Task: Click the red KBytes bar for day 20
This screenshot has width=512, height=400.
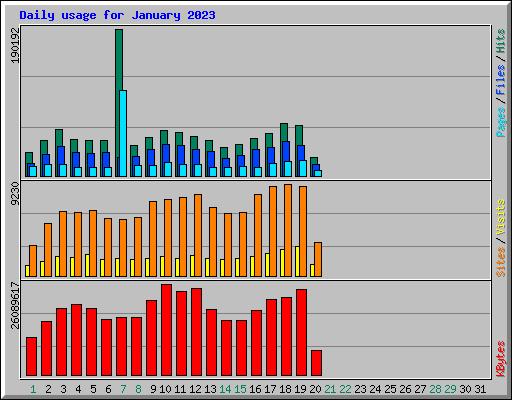Action: (x=316, y=363)
